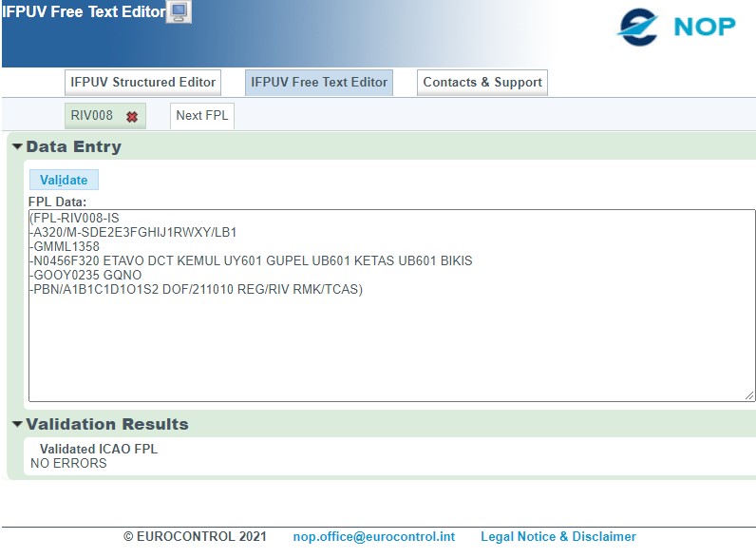Close the RIV008 tab with red X

point(132,116)
